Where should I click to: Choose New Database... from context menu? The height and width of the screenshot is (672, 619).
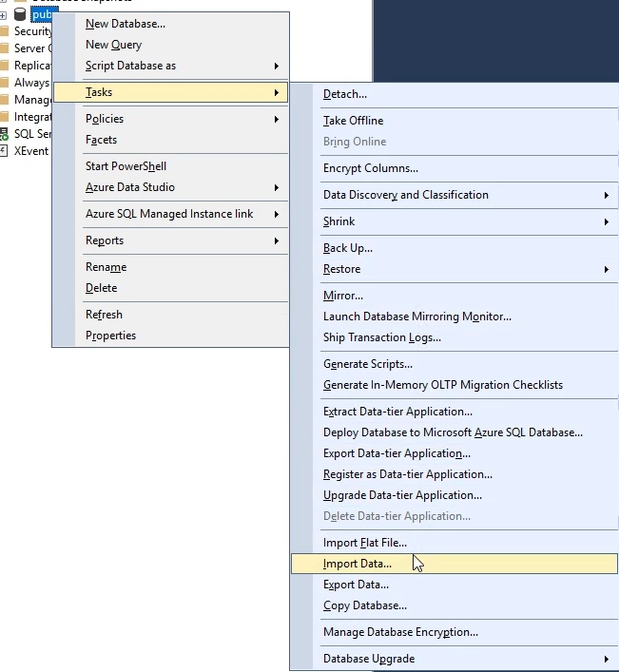pyautogui.click(x=126, y=24)
